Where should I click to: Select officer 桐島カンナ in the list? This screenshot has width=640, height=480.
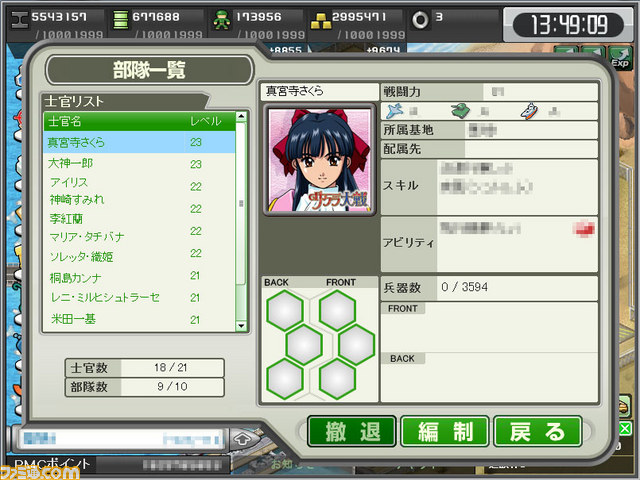point(139,278)
